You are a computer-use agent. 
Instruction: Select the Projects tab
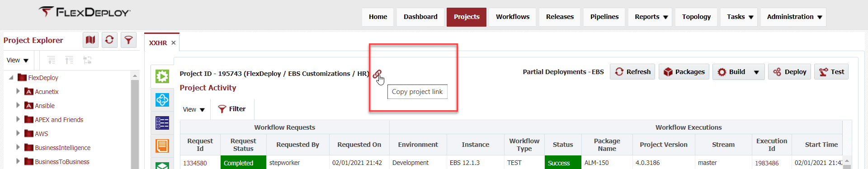467,17
